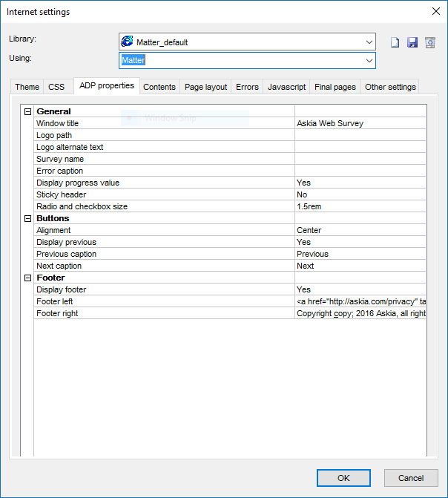Collapse the Buttons section
Image resolution: width=448 pixels, height=498 pixels.
point(28,218)
